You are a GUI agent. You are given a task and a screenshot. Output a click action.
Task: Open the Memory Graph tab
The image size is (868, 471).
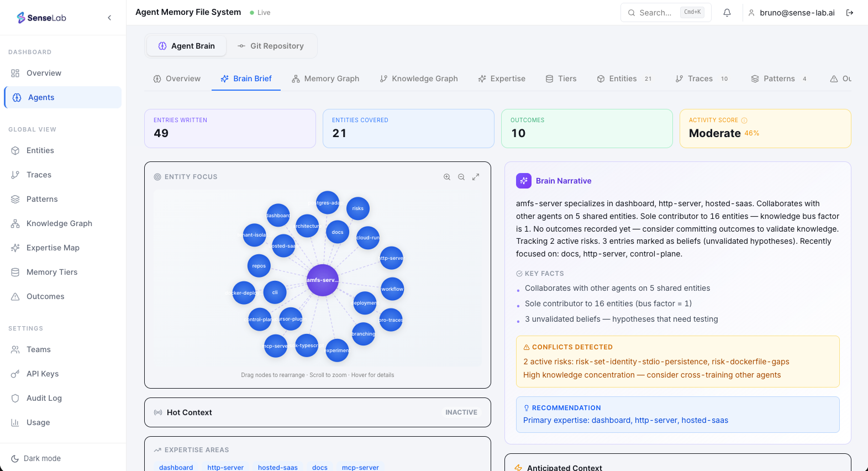pyautogui.click(x=325, y=78)
